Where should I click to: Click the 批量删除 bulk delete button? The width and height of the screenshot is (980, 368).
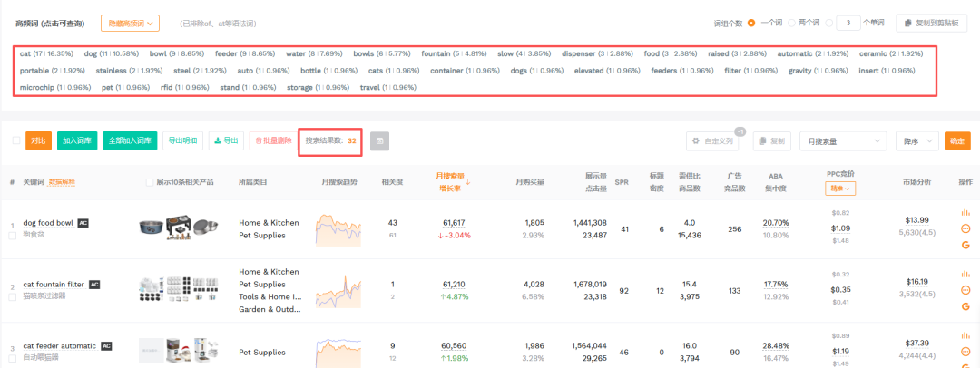pyautogui.click(x=273, y=140)
